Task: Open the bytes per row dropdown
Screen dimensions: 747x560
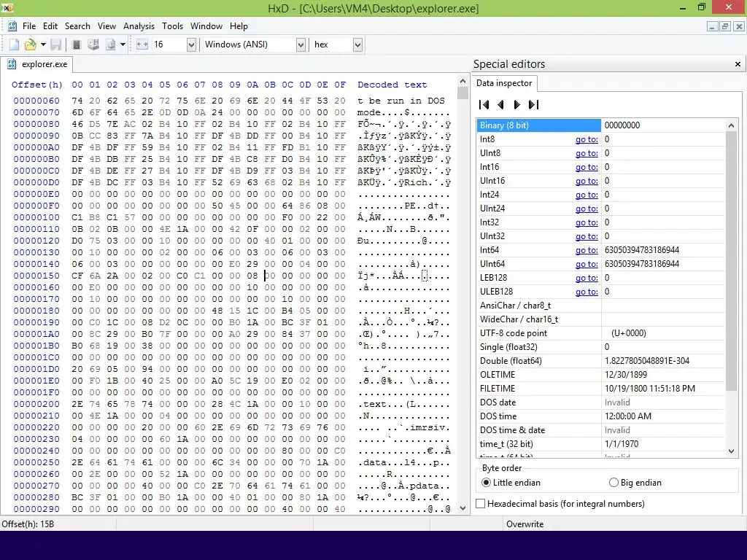Action: [191, 44]
